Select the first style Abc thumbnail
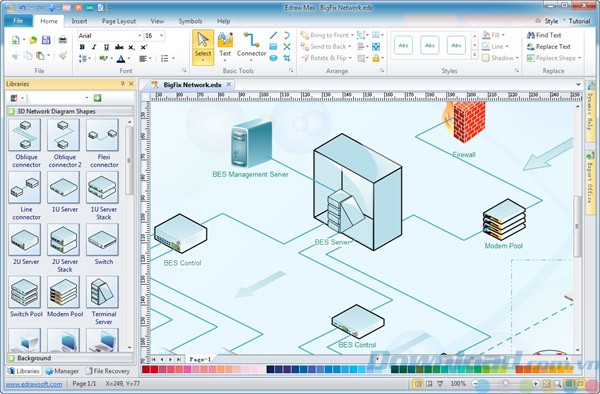This screenshot has height=394, width=600. coord(403,46)
